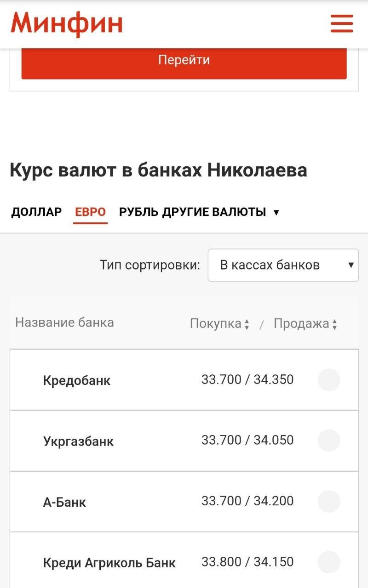This screenshot has width=368, height=588.
Task: Click Кредобанк rate 33.700 / 34.350
Action: click(247, 380)
